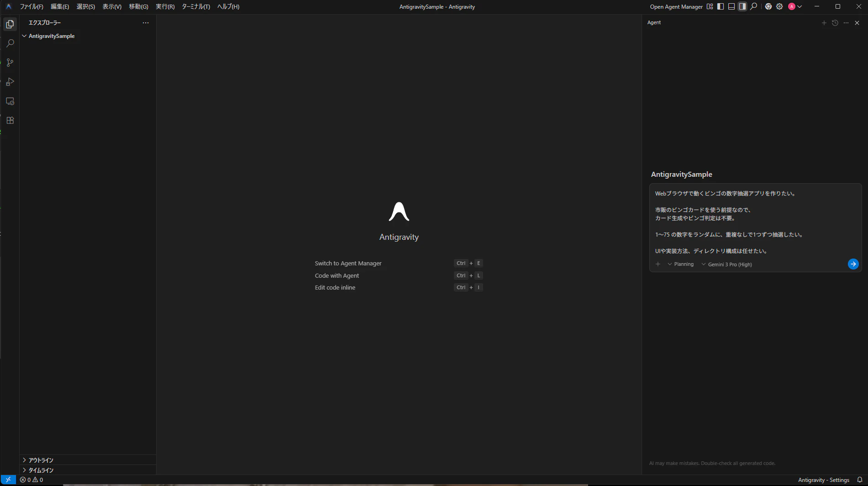Open the 表示(V) menu
The height and width of the screenshot is (486, 868).
[112, 6]
